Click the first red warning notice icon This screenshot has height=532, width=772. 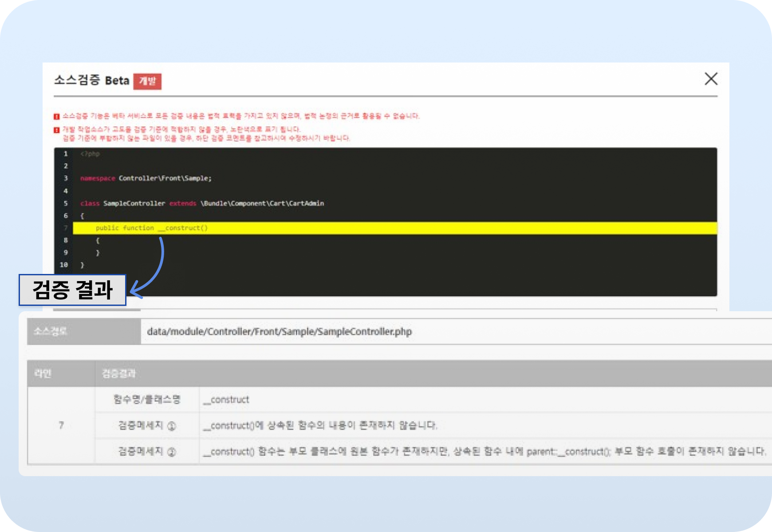click(57, 117)
